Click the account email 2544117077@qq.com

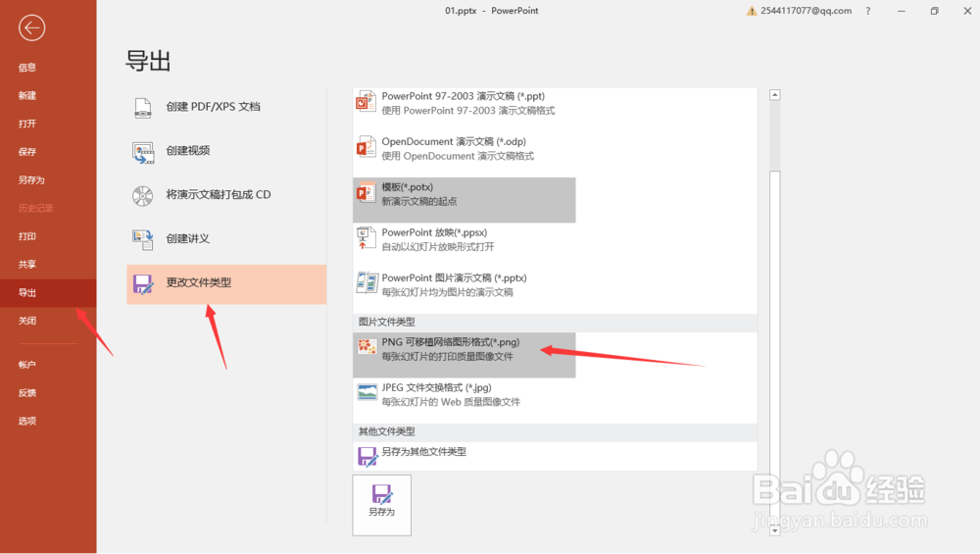pyautogui.click(x=806, y=11)
